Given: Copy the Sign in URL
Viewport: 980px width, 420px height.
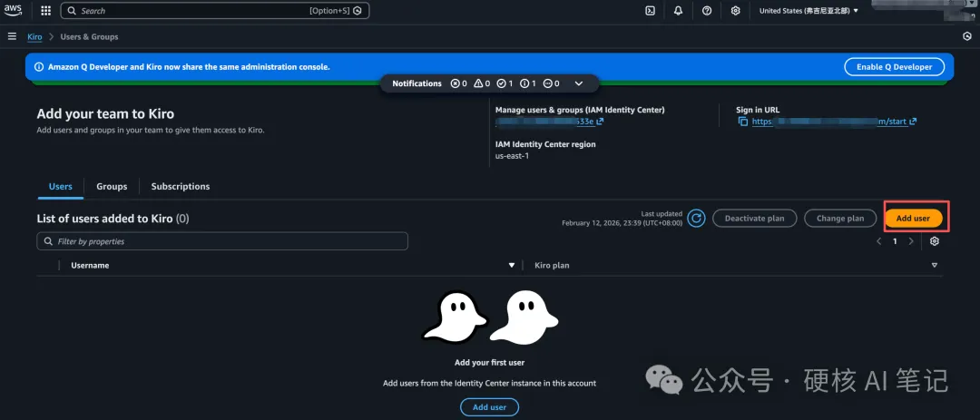Looking at the screenshot, I should click(742, 122).
